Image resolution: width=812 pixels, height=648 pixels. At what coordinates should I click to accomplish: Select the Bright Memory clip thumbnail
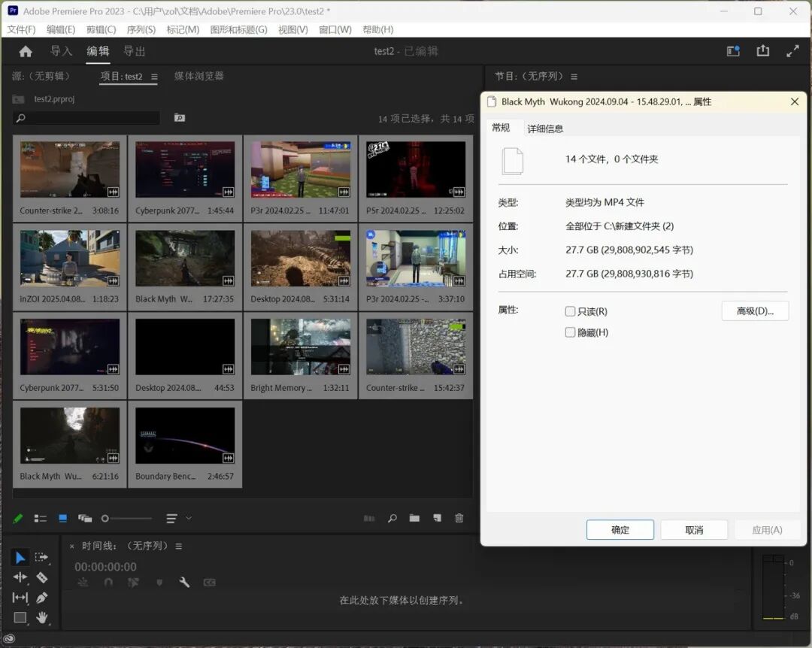(x=300, y=347)
